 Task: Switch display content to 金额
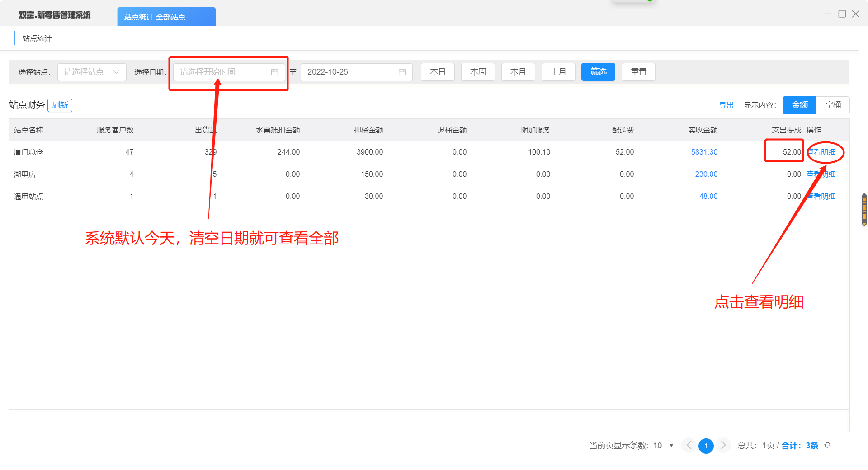point(799,105)
